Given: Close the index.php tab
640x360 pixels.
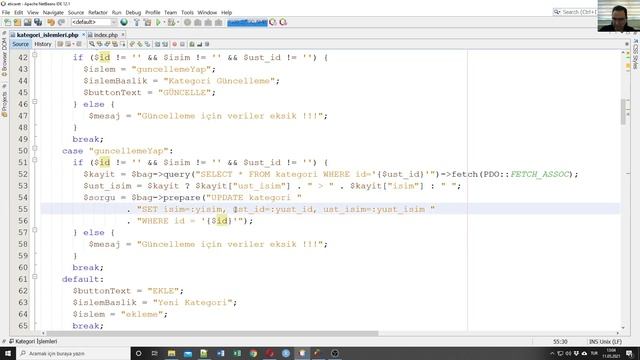Looking at the screenshot, I should coord(123,35).
